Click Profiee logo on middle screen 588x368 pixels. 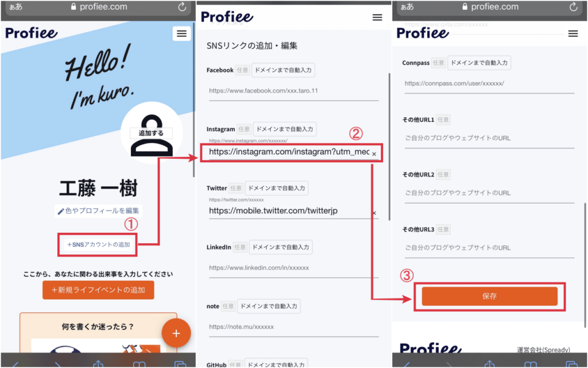pyautogui.click(x=227, y=17)
